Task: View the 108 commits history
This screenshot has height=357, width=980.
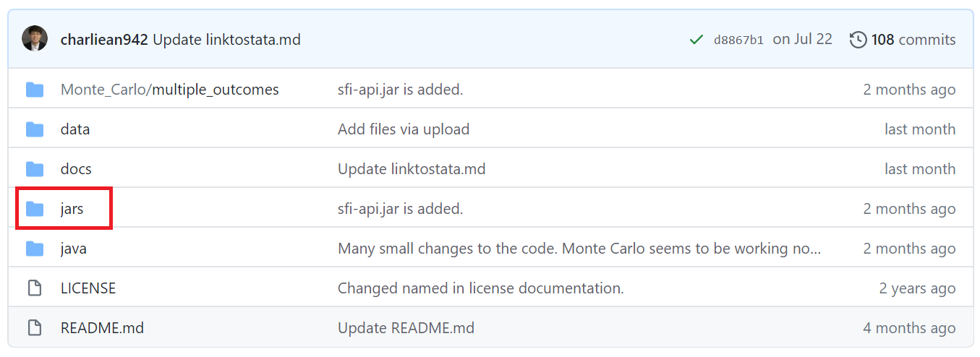Action: pos(913,40)
